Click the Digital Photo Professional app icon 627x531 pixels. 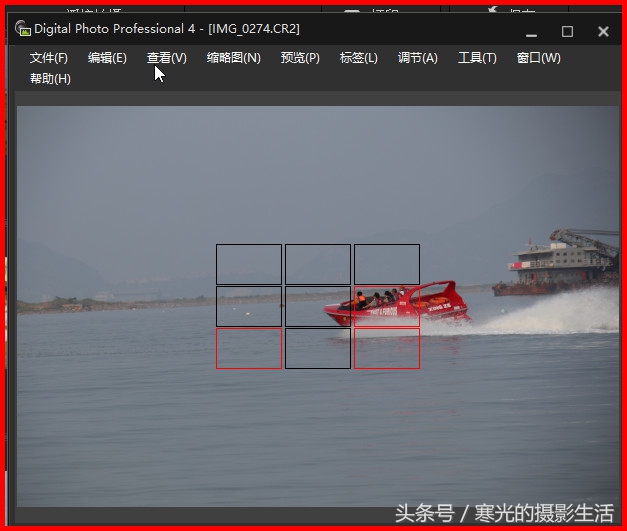tap(22, 29)
